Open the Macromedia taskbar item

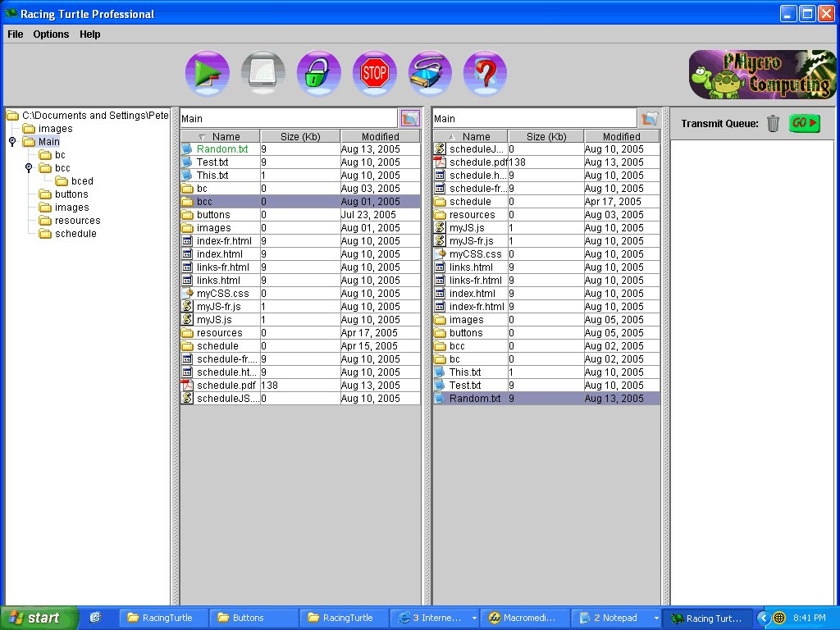(x=524, y=618)
